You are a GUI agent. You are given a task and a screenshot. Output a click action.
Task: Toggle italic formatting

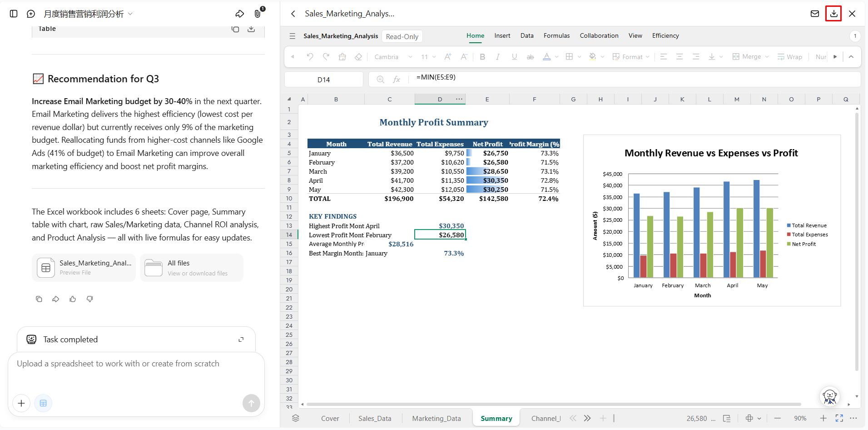click(x=498, y=57)
